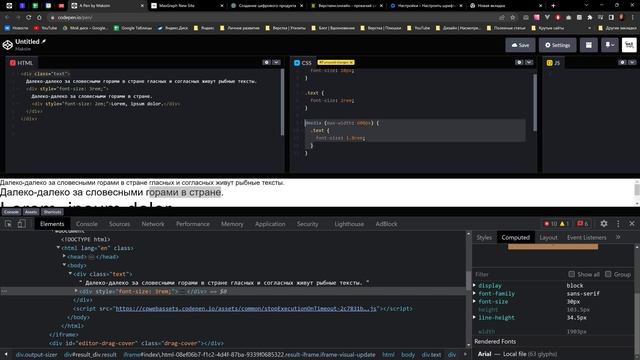Expand the display computed property
Image resolution: width=640 pixels, height=360 pixels.
[x=475, y=285]
